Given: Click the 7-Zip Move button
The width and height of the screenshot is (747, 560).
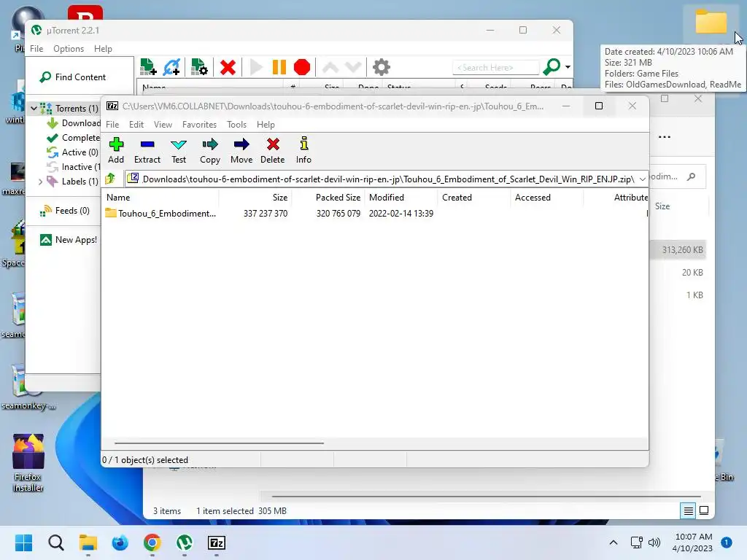Looking at the screenshot, I should tap(241, 150).
